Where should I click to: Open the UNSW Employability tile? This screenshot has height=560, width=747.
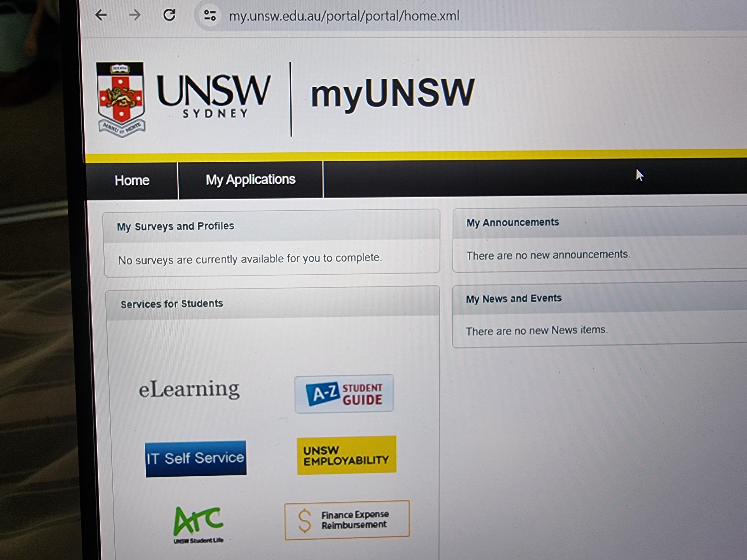click(346, 455)
